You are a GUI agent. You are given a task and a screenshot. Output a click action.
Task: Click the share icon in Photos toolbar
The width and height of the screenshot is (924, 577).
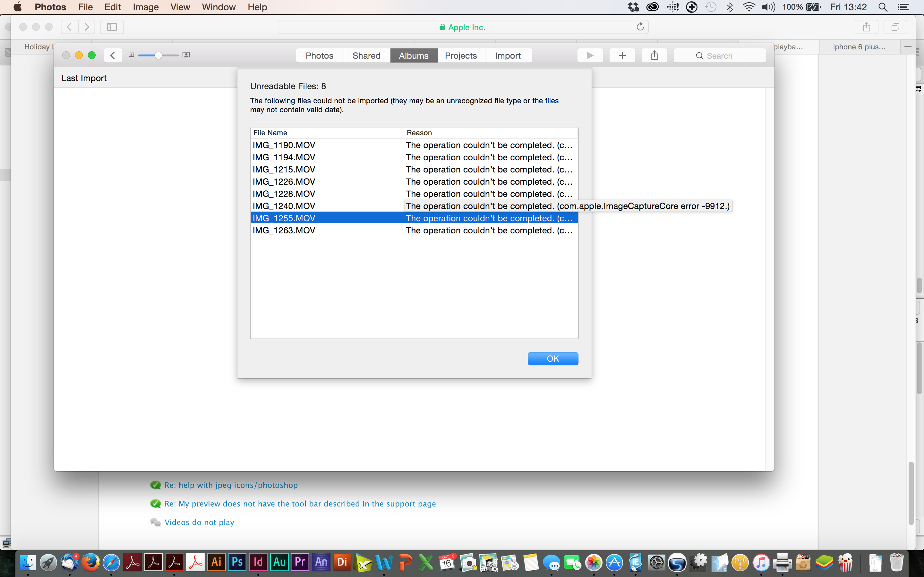click(654, 56)
